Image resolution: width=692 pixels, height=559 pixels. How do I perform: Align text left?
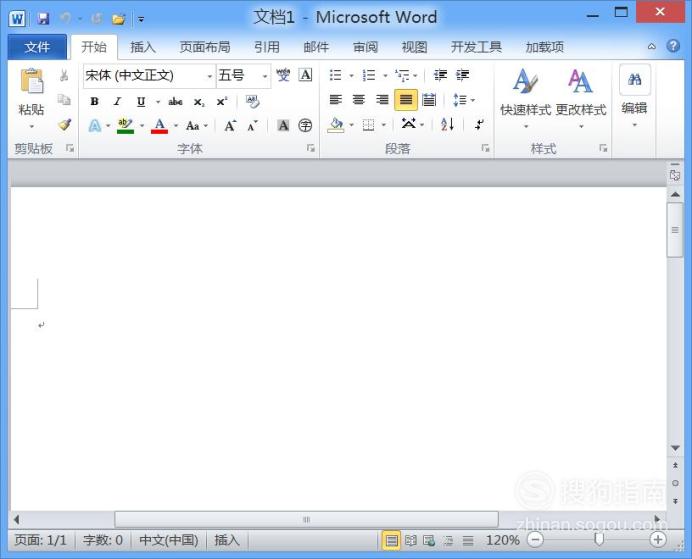tap(336, 100)
